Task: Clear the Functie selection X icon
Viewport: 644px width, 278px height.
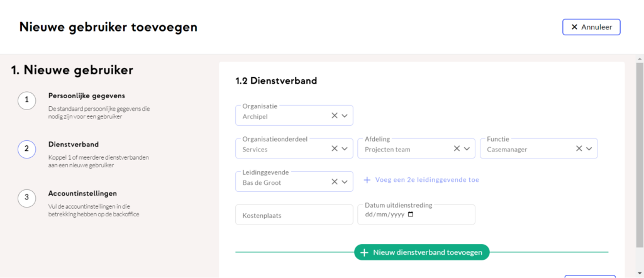Action: (579, 149)
